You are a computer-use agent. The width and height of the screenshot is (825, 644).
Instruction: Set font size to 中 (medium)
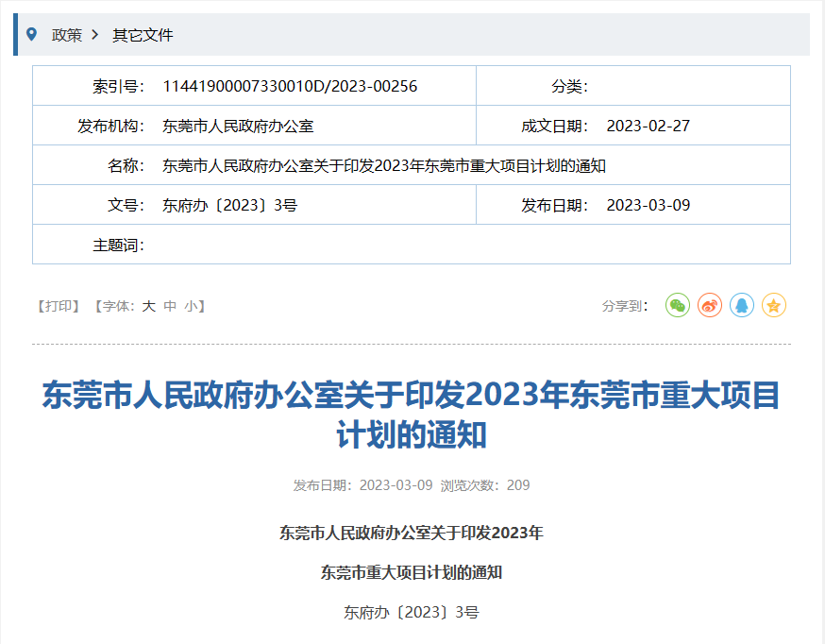tap(170, 306)
